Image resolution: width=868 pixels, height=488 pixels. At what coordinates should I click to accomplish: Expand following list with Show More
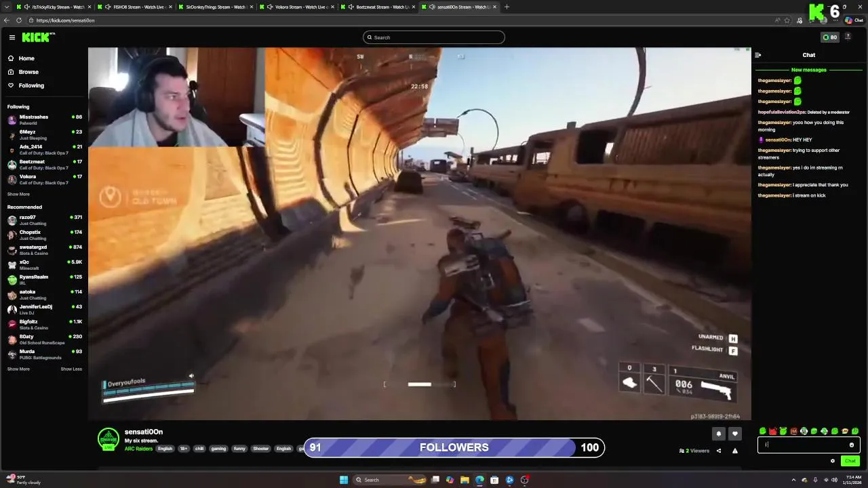18,195
